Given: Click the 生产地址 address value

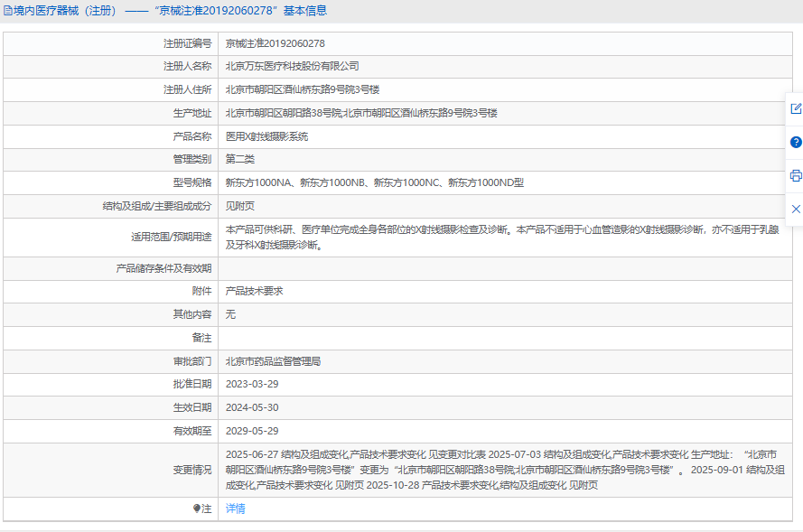Looking at the screenshot, I should point(361,113).
